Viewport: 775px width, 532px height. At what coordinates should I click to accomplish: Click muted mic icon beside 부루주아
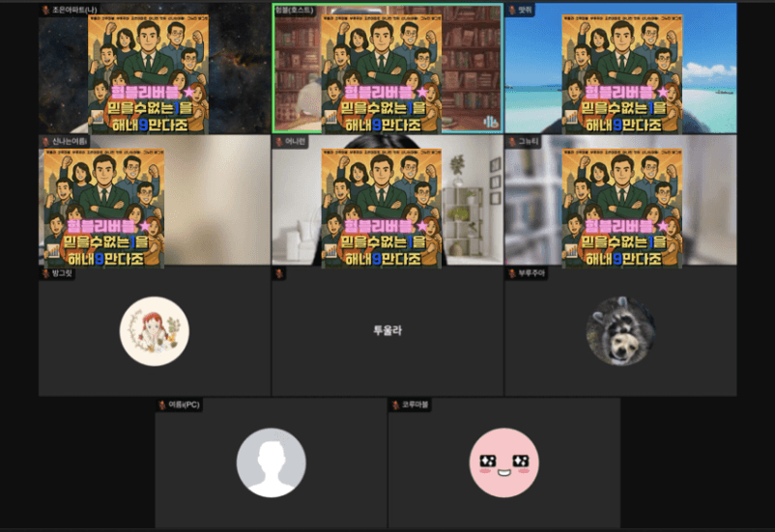512,273
